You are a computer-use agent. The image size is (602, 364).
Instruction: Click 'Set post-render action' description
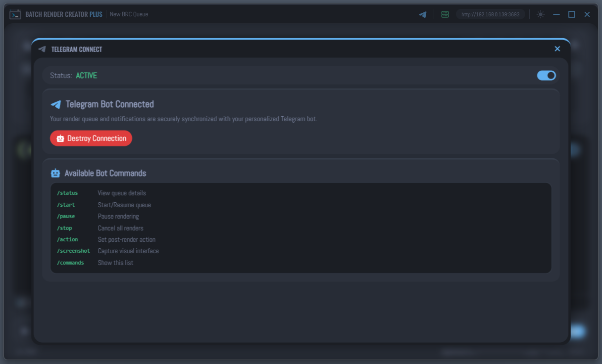(127, 239)
